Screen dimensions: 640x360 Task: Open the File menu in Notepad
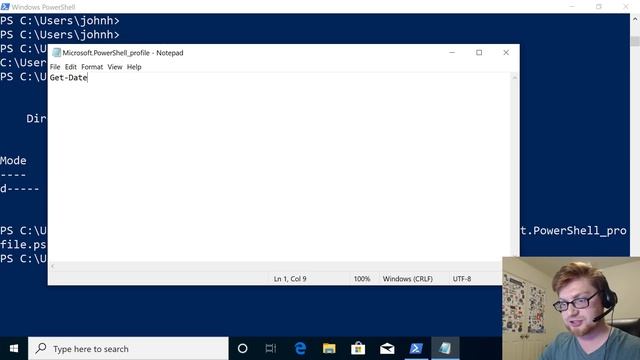coord(55,67)
